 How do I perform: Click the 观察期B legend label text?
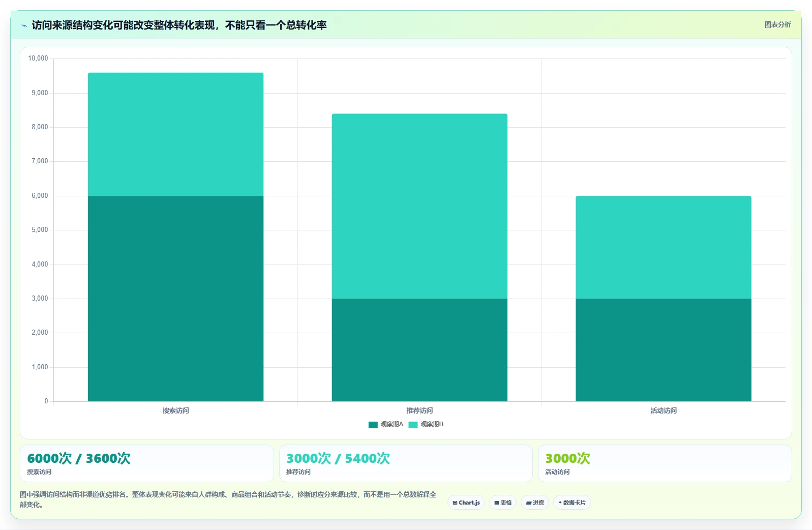pos(432,424)
